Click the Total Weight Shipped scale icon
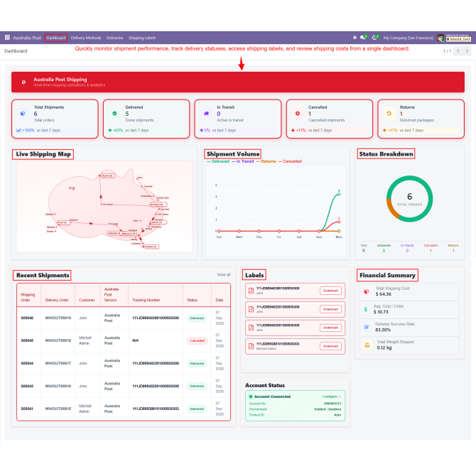This screenshot has height=476, width=476. [367, 345]
